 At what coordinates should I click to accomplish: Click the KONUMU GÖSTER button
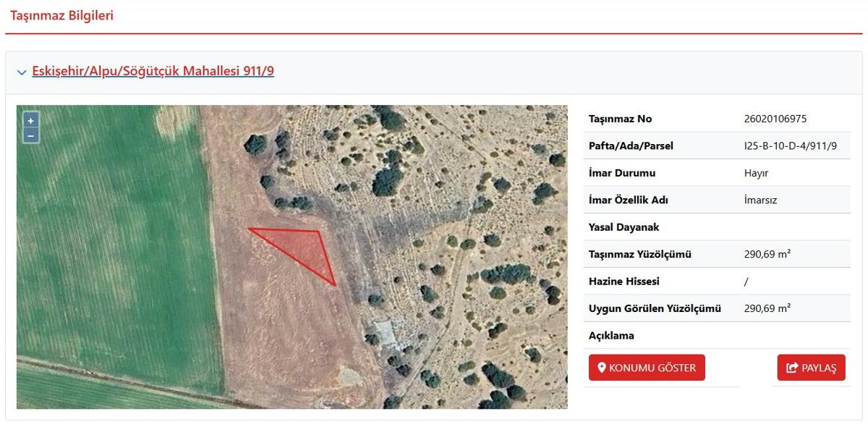click(x=647, y=368)
